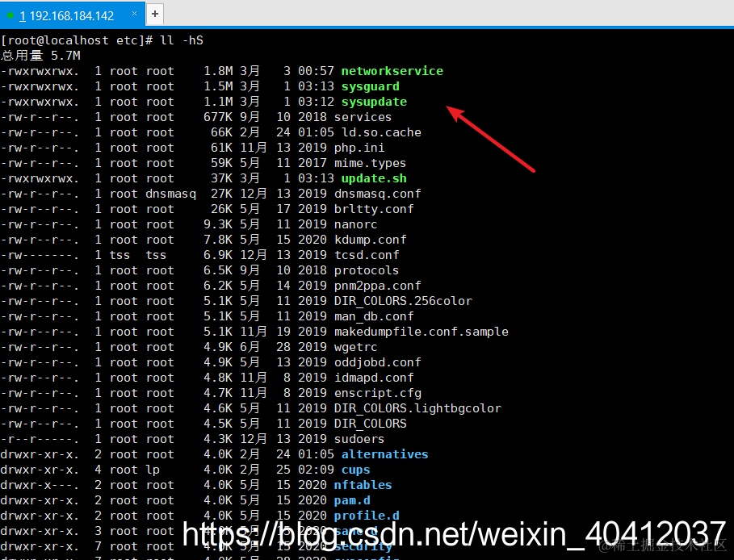Select the filename nanorc
Viewport: 734px width, 560px height.
pos(356,224)
